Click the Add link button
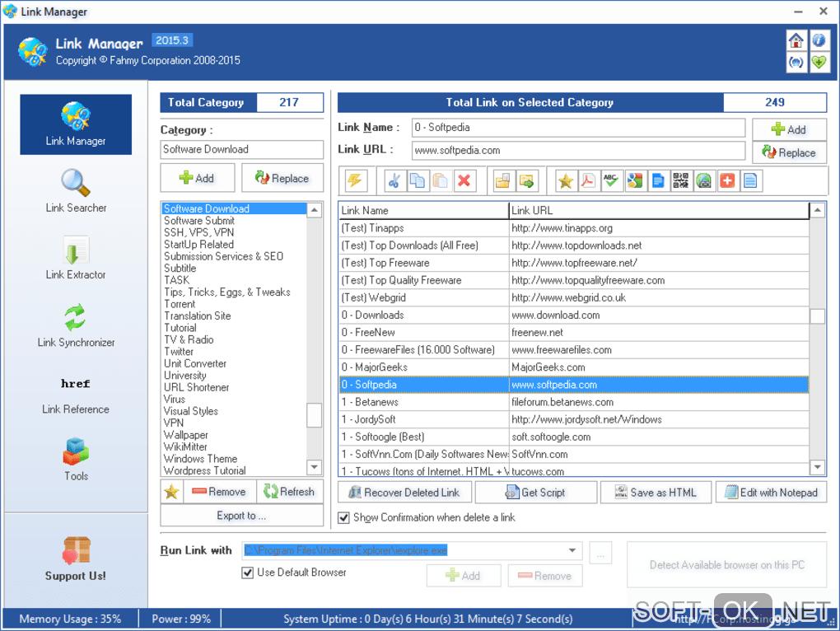840x631 pixels. (789, 129)
